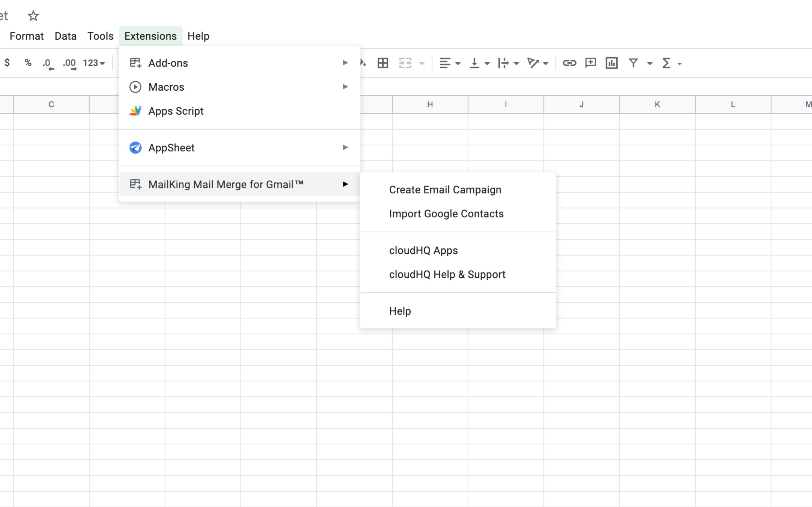
Task: Select column K header
Action: point(657,105)
